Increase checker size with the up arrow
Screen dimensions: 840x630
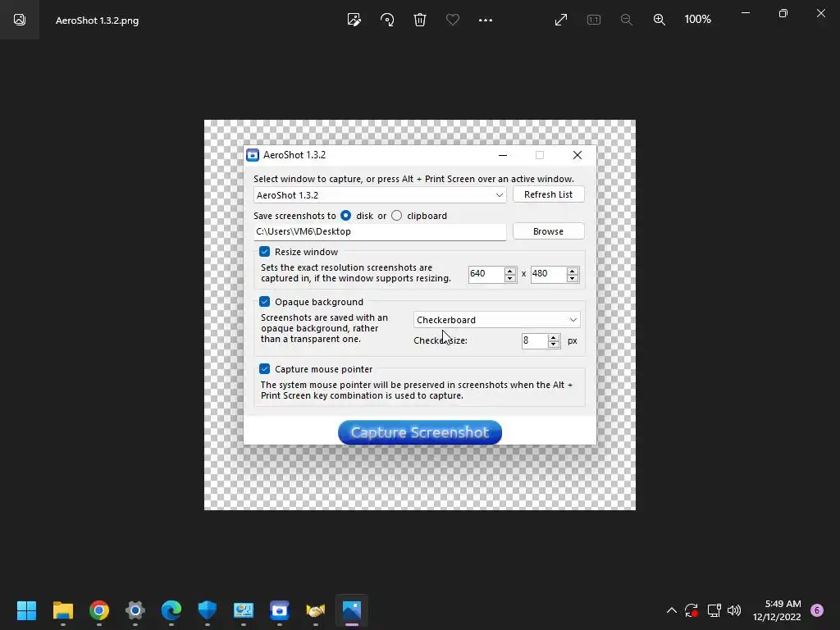[554, 337]
